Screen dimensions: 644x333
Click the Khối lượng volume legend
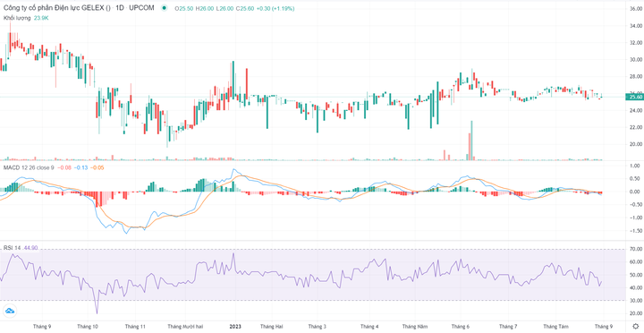(x=17, y=18)
